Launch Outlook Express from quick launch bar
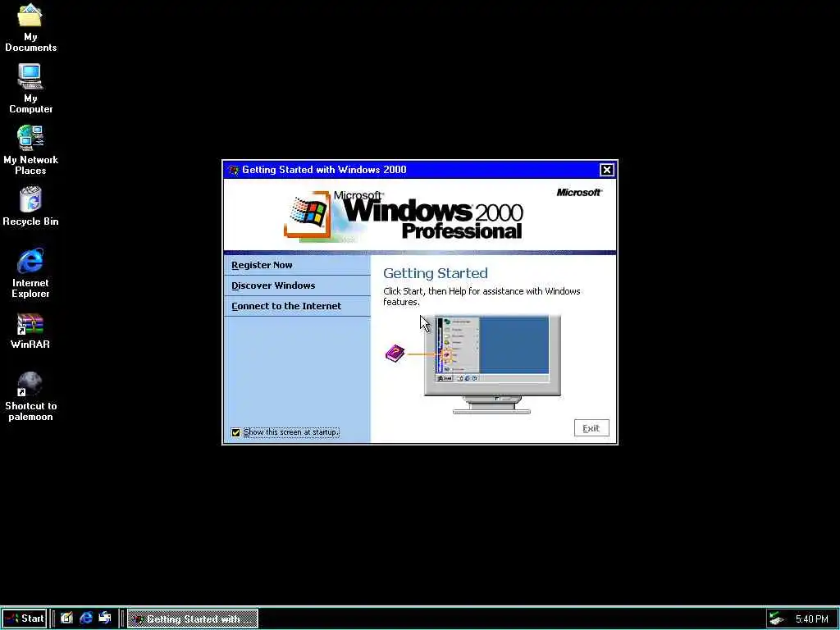This screenshot has height=630, width=840. [x=105, y=619]
